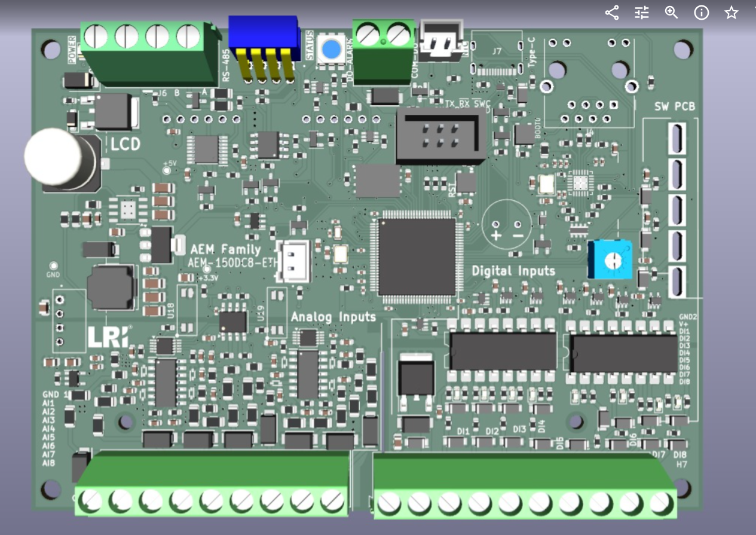Click the four-position green RS-485 terminal block

151,54
